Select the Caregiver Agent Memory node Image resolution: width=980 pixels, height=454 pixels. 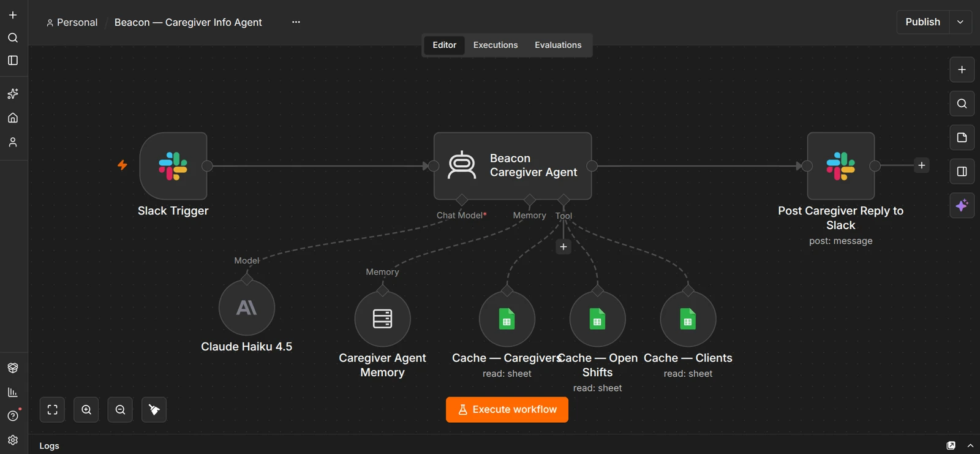pos(383,319)
